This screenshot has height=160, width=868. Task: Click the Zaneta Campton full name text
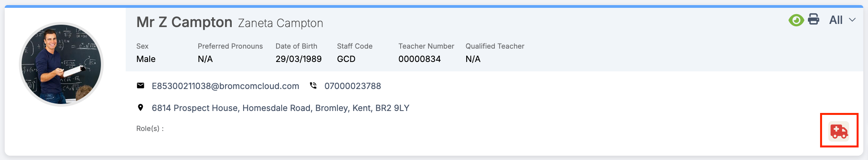280,24
